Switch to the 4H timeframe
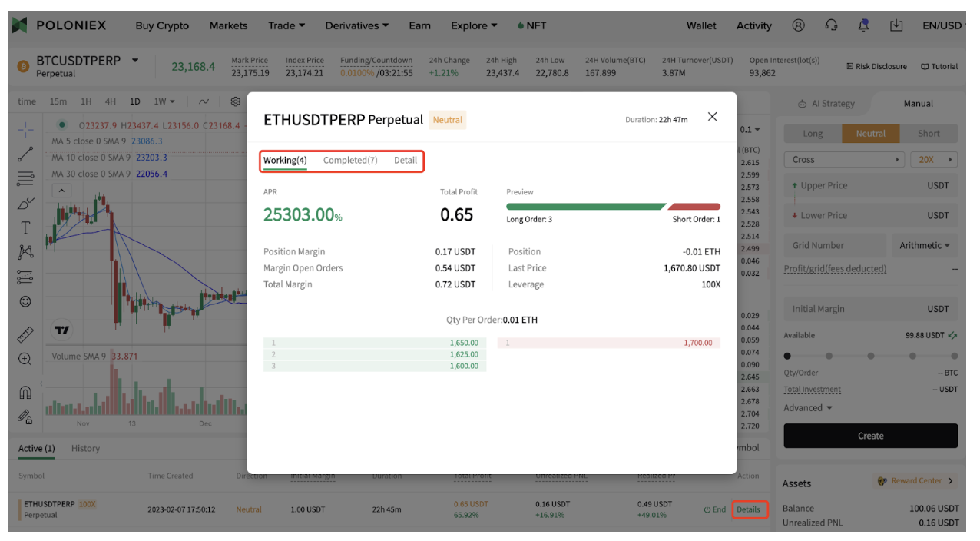This screenshot has width=980, height=541. [111, 101]
